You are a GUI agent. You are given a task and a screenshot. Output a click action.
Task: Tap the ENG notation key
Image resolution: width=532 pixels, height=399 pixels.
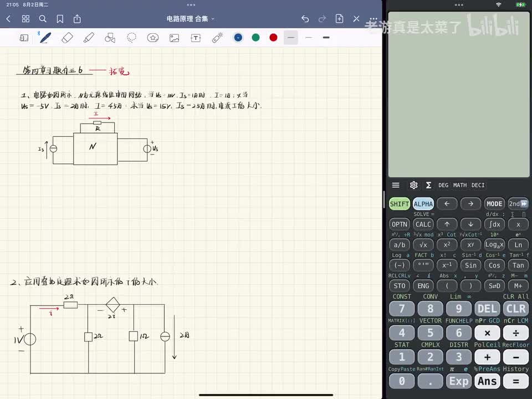[x=423, y=286]
